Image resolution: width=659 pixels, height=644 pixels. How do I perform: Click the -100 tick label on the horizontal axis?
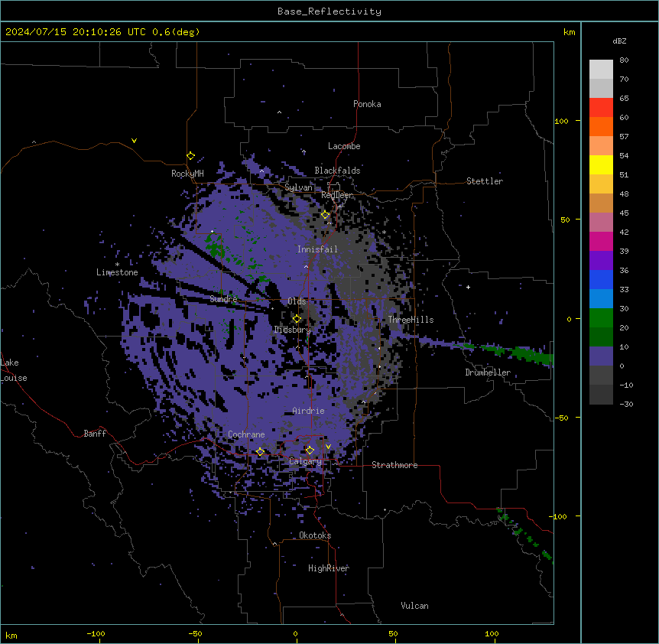96,633
